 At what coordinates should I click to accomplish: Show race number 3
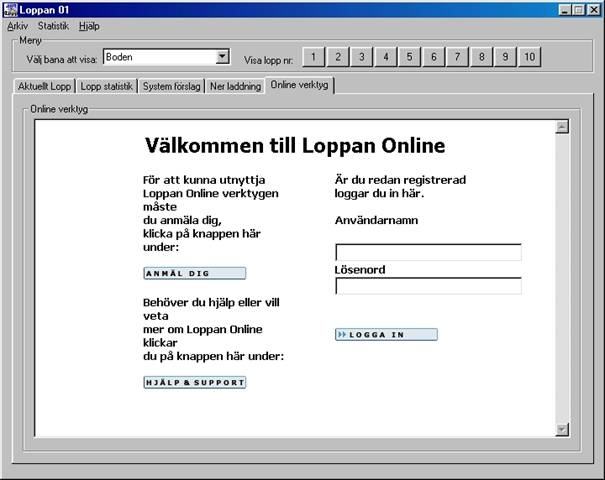click(x=362, y=57)
